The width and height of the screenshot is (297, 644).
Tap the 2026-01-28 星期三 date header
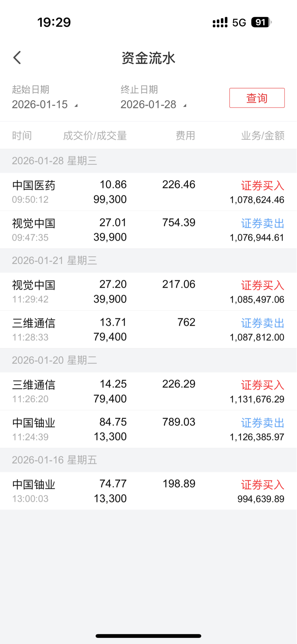click(54, 161)
